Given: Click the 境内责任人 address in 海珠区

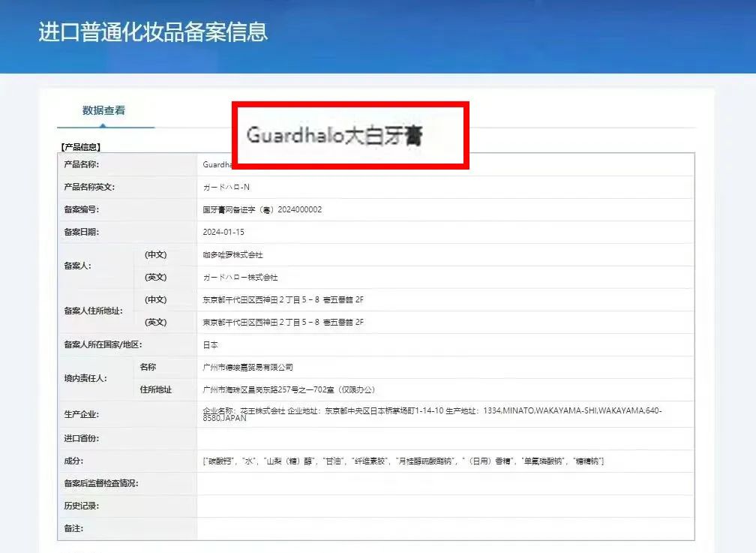Looking at the screenshot, I should [288, 390].
